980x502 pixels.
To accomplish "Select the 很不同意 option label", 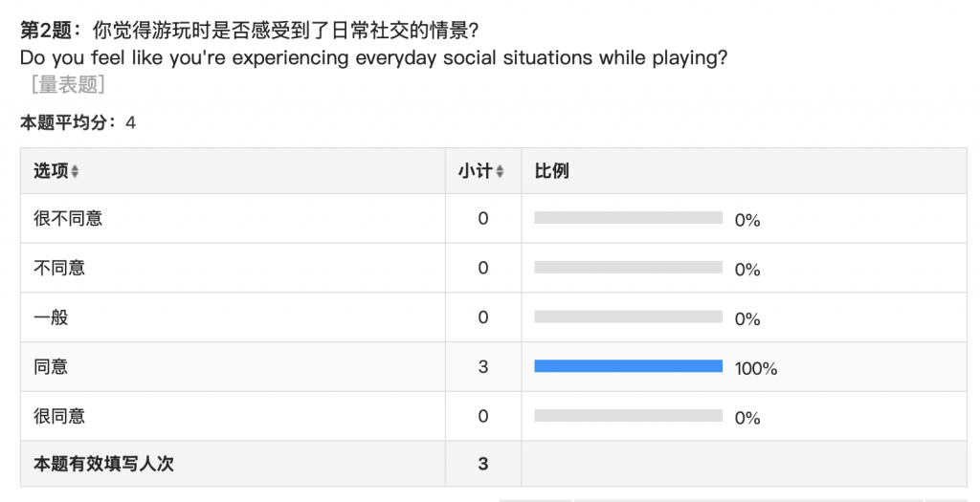I will tap(68, 219).
